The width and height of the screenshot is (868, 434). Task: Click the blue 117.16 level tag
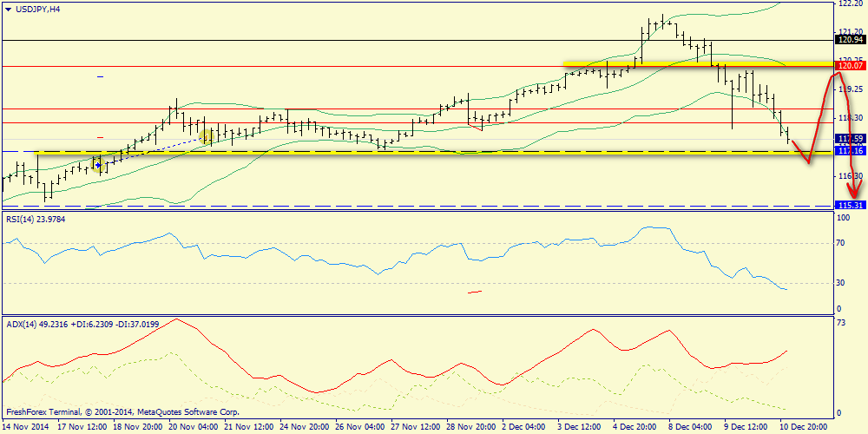pyautogui.click(x=850, y=151)
